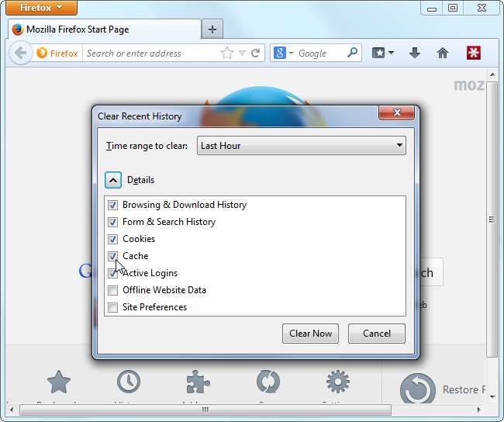Enable Site Preferences checkbox

click(112, 307)
